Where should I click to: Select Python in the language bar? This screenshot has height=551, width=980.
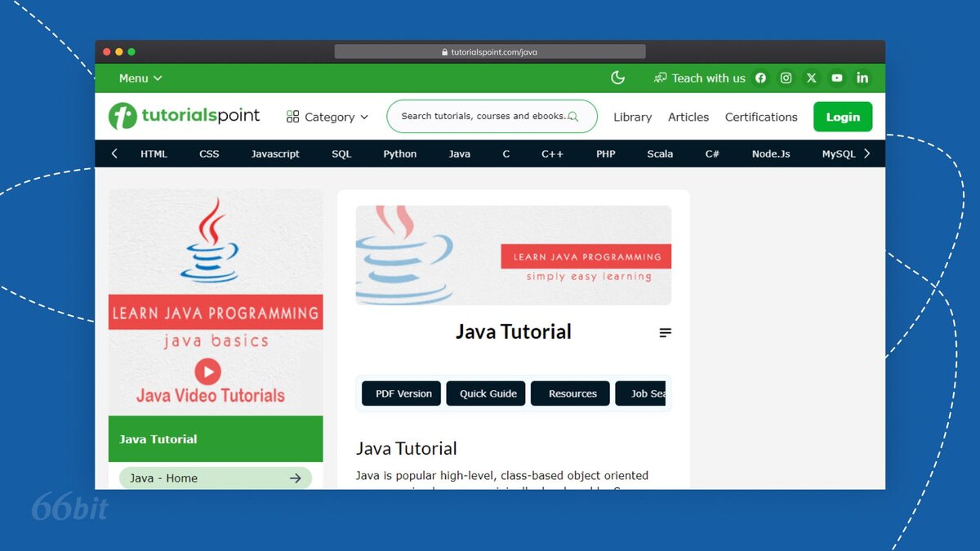pos(400,153)
